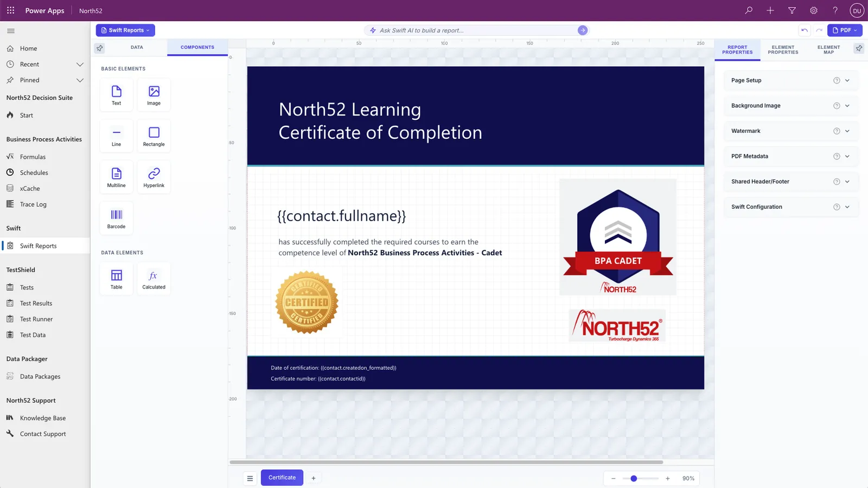The image size is (868, 488).
Task: Open the Swift Reports dropdown button
Action: (125, 30)
